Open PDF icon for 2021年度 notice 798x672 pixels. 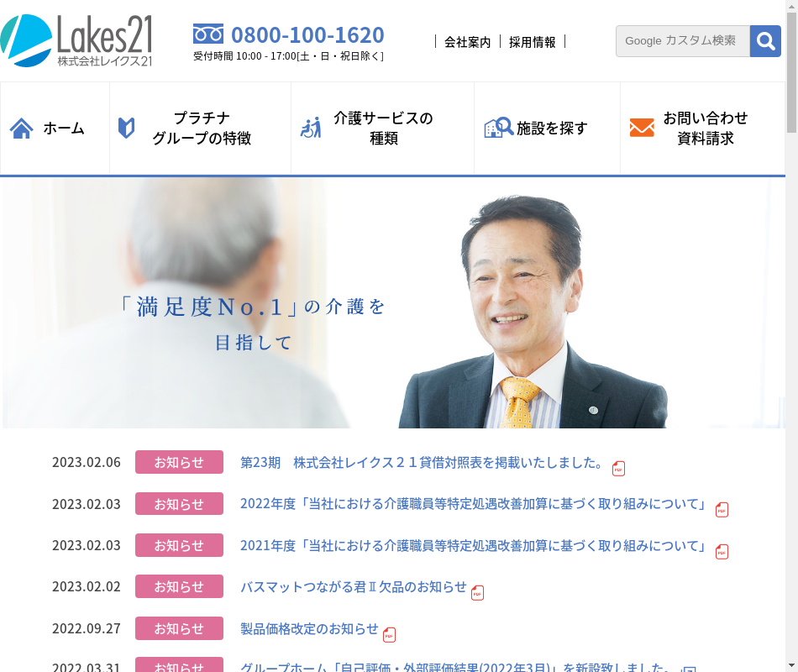[x=722, y=551]
